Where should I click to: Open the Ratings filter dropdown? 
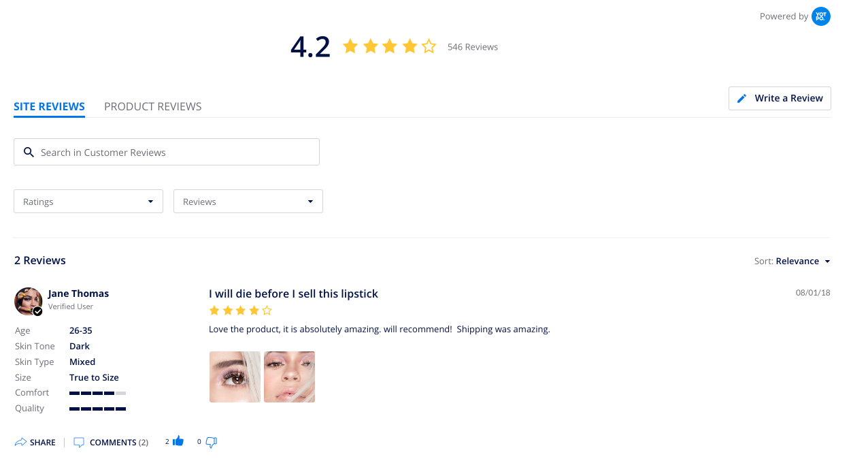(88, 202)
